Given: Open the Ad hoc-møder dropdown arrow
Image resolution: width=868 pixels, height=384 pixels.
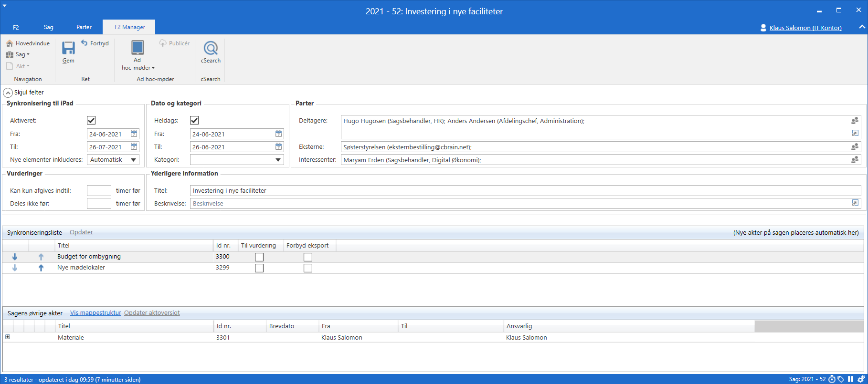Looking at the screenshot, I should point(153,68).
